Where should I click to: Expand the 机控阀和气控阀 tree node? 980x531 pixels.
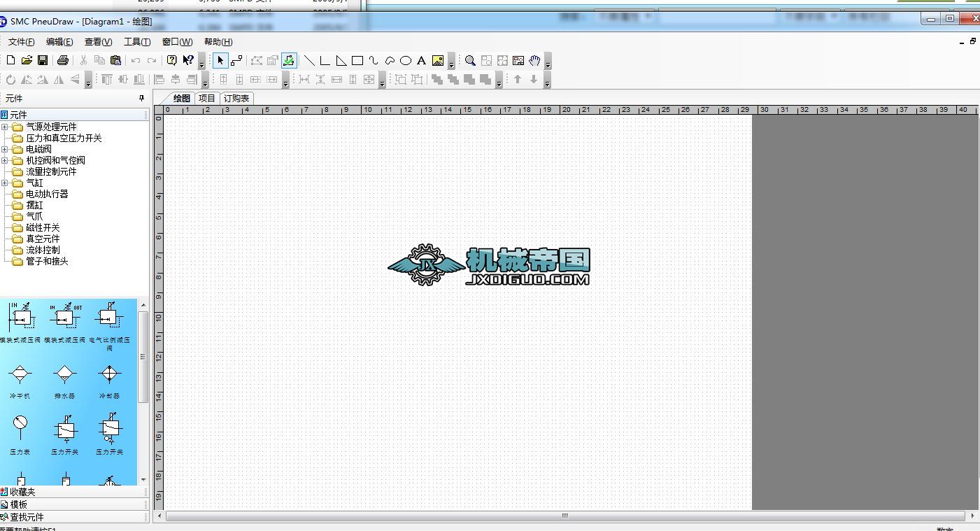pos(5,161)
